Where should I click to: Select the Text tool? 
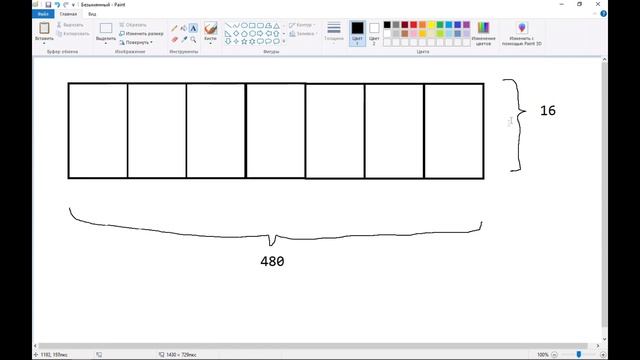(193, 28)
